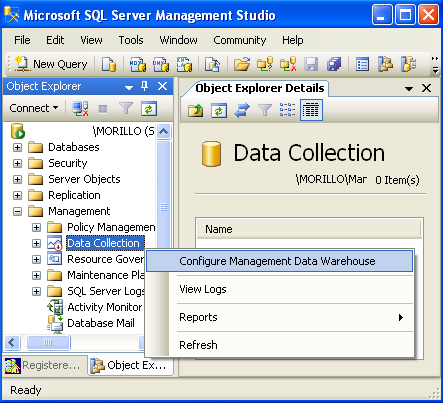Click the Save All icon in main toolbar
The image size is (443, 403).
pos(334,64)
